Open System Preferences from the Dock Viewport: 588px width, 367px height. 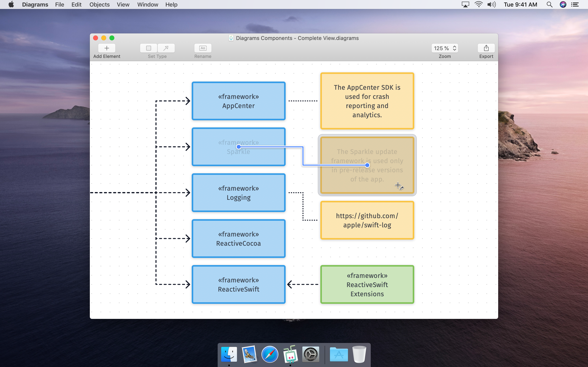click(x=311, y=355)
